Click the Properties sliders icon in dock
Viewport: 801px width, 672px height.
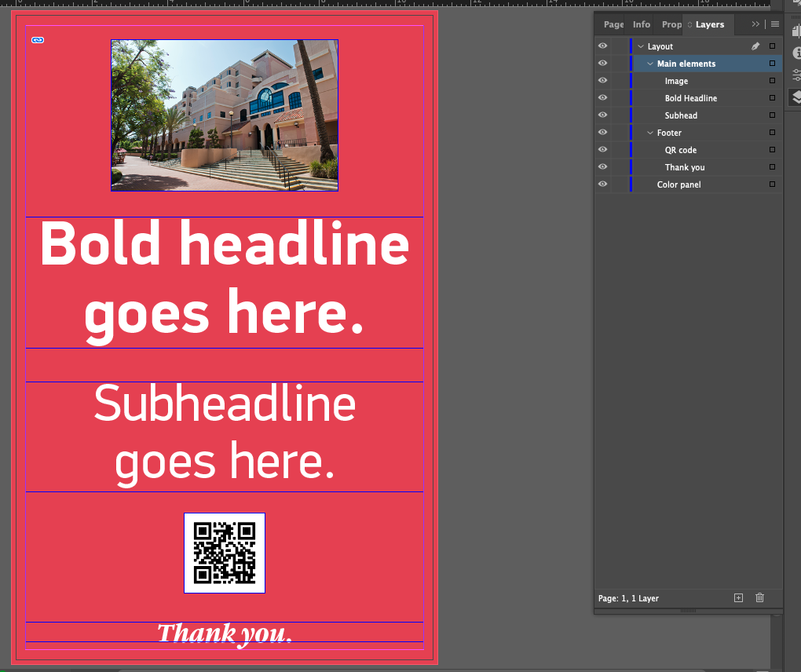click(x=796, y=75)
